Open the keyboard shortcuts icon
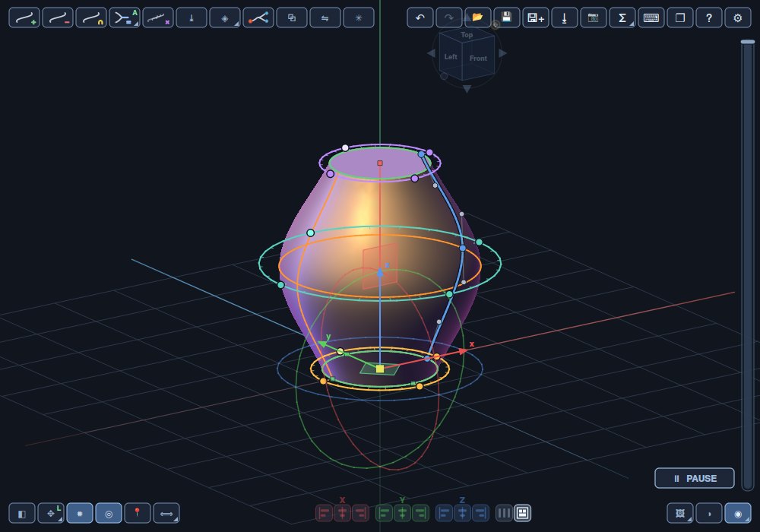The height and width of the screenshot is (532, 760). pyautogui.click(x=651, y=18)
